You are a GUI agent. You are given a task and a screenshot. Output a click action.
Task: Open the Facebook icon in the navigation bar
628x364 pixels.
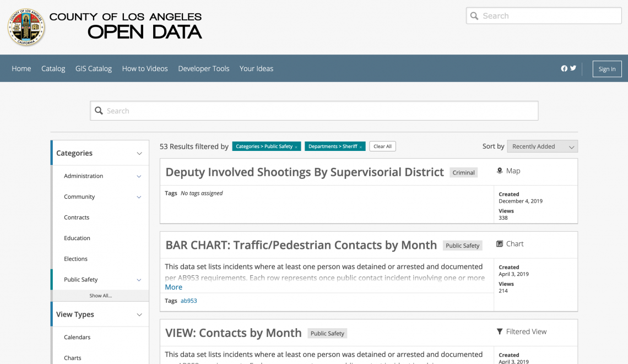pos(564,68)
